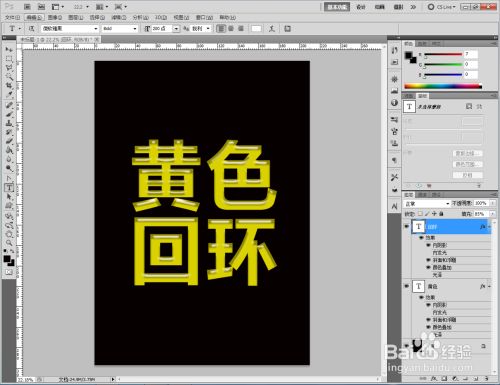
Task: Hide the Background layer eye icon
Action: point(406,346)
